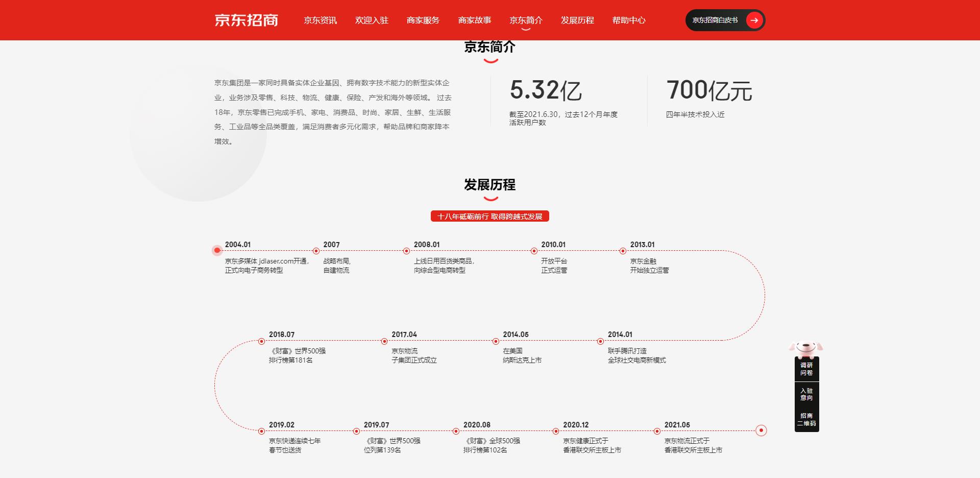Click the 京东招商 logo
This screenshot has height=478, width=980.
click(x=247, y=20)
